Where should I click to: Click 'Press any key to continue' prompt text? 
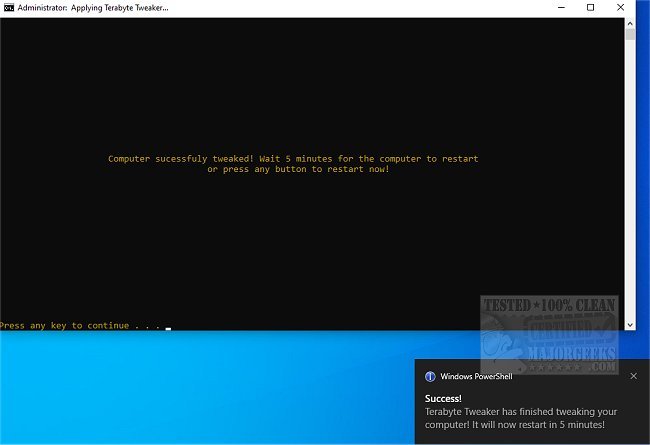click(x=80, y=326)
